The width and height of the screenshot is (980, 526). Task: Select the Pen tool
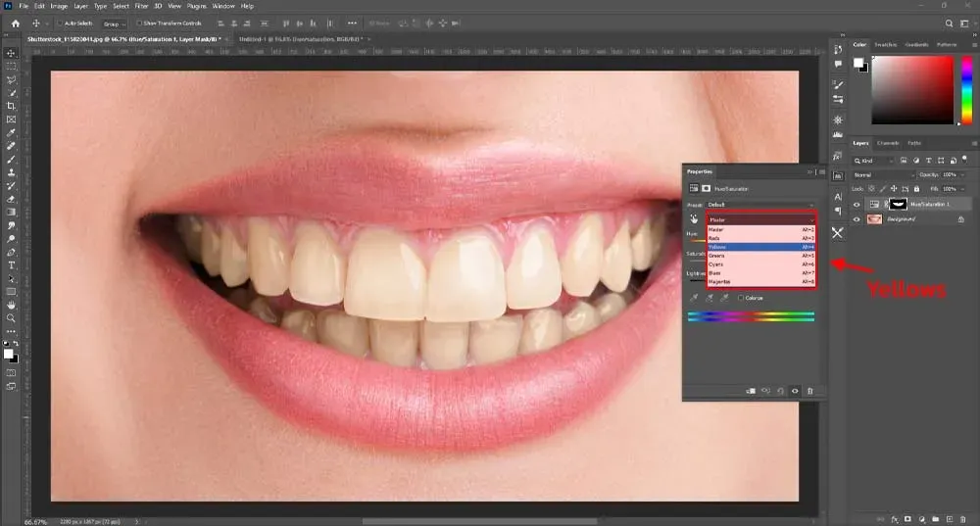[x=11, y=253]
